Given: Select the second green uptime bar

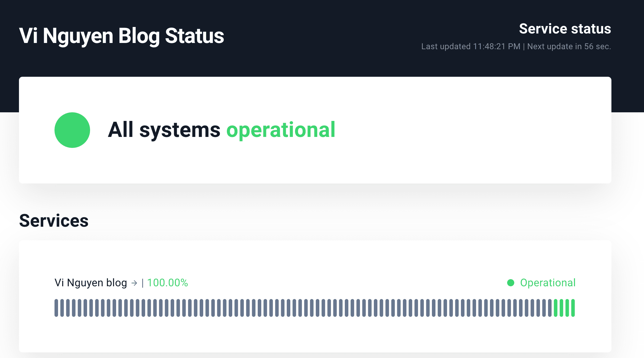Looking at the screenshot, I should coord(561,308).
